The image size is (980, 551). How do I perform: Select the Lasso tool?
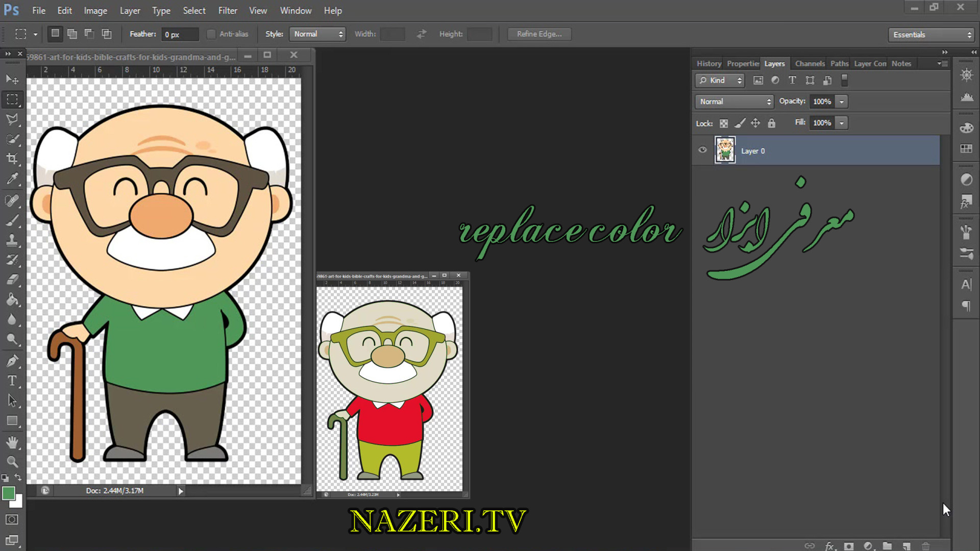pos(12,119)
